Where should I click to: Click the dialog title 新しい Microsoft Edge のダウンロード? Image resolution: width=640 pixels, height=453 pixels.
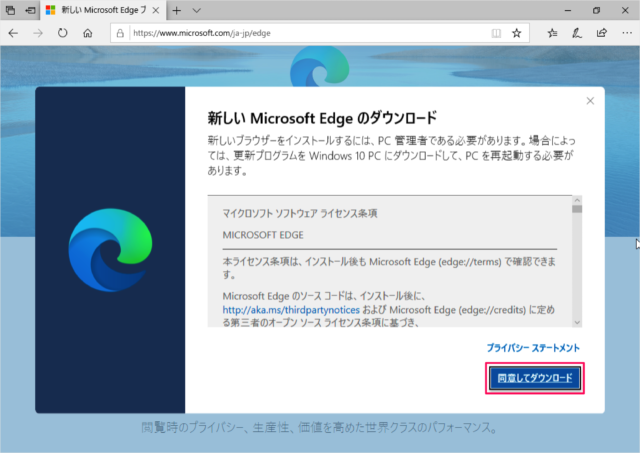[x=322, y=118]
